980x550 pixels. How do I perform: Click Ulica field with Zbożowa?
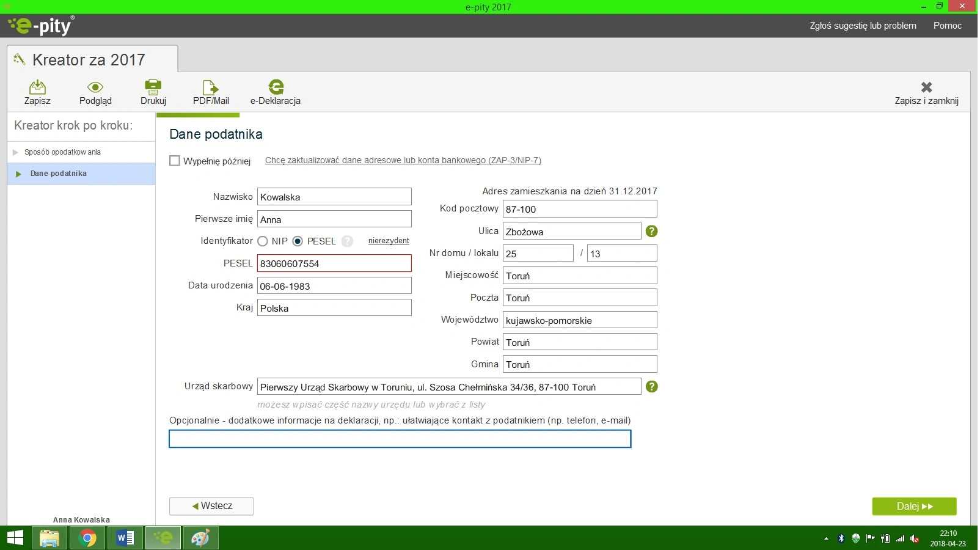tap(572, 231)
